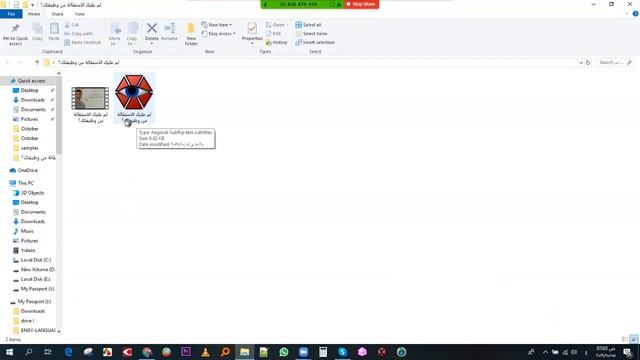
Task: Open drive folder in sidebar
Action: pyautogui.click(x=27, y=321)
